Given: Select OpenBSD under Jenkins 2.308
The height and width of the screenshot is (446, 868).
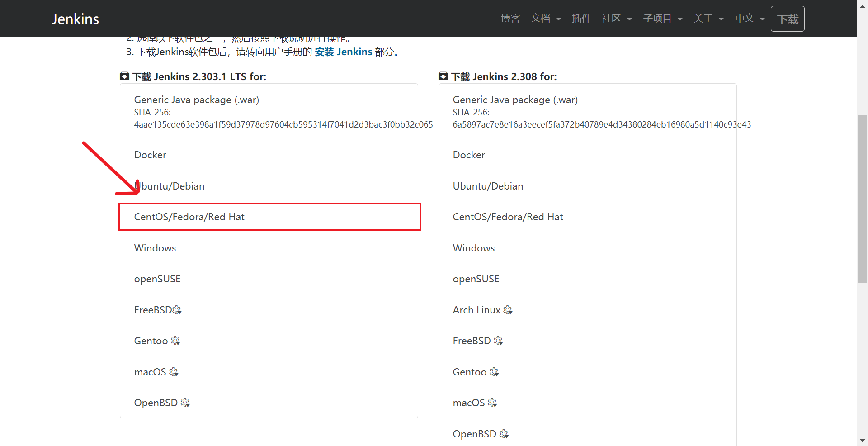Looking at the screenshot, I should tap(588, 432).
